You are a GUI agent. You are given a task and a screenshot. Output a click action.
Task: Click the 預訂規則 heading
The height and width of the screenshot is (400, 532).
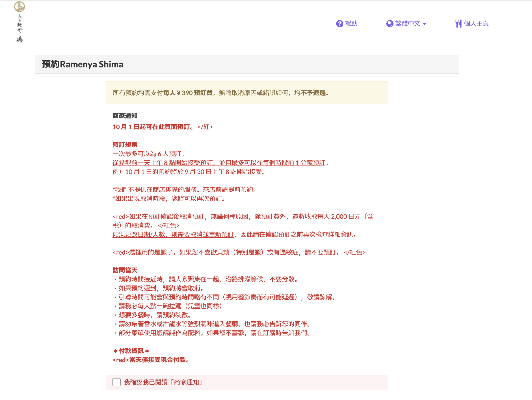coord(125,145)
